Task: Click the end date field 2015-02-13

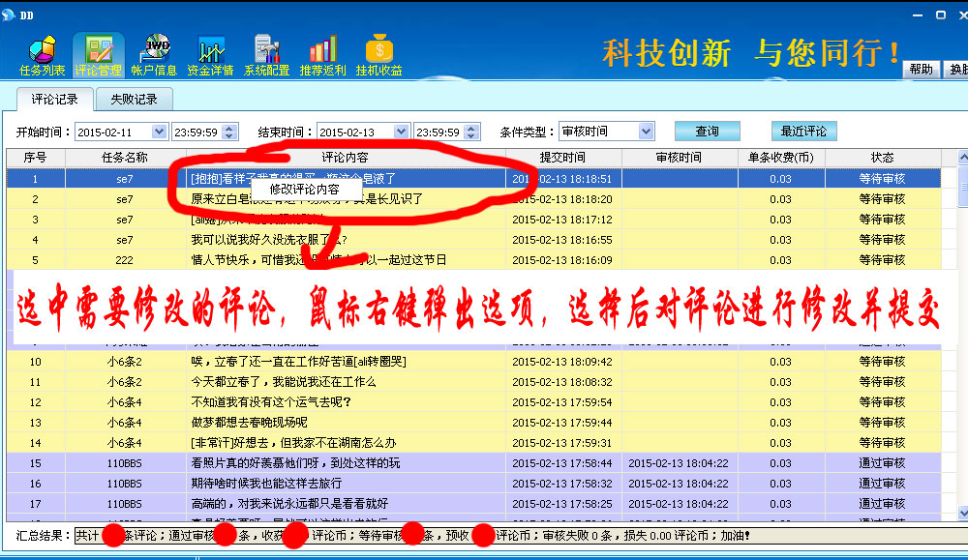Action: coord(355,132)
